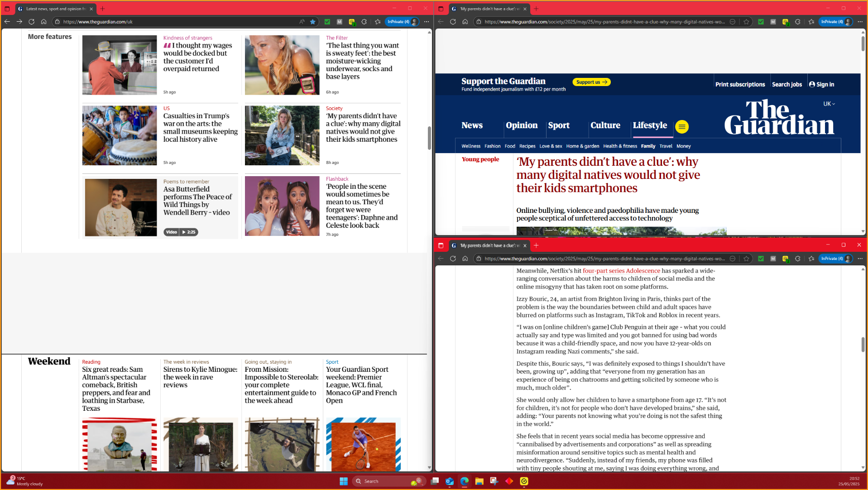This screenshot has width=868, height=490.
Task: Open Settings and more in the top-right window
Action: click(860, 22)
